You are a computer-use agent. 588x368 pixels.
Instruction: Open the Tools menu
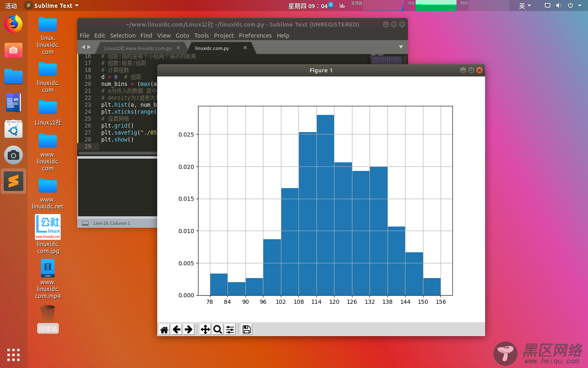click(202, 36)
